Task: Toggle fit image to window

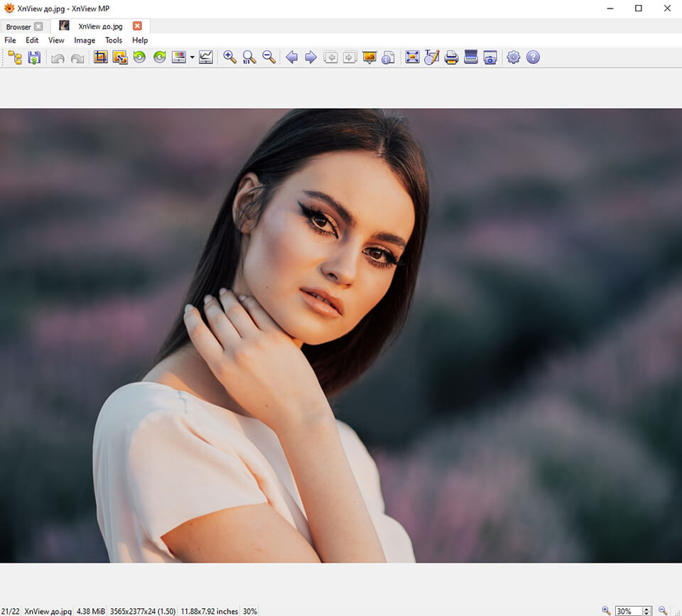Action: (x=412, y=58)
